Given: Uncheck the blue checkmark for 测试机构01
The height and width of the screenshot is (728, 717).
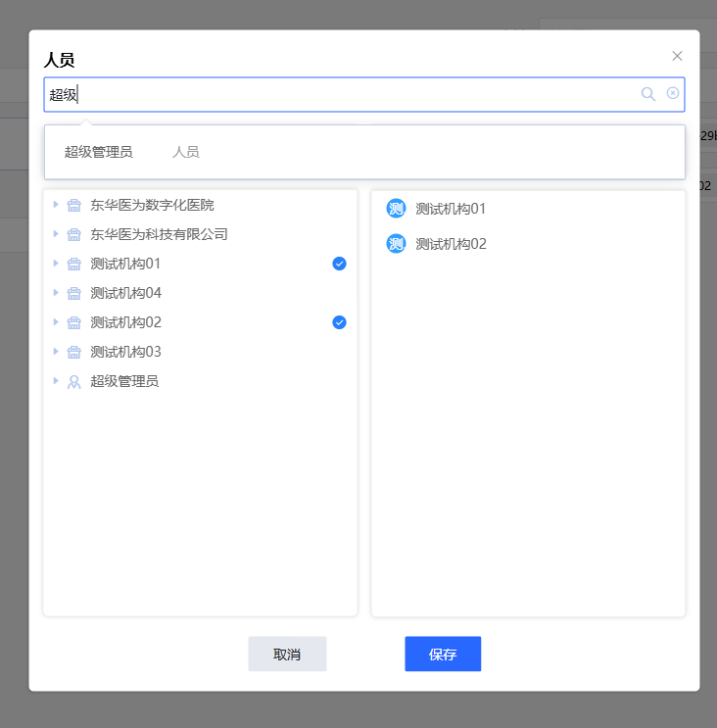Looking at the screenshot, I should (339, 264).
